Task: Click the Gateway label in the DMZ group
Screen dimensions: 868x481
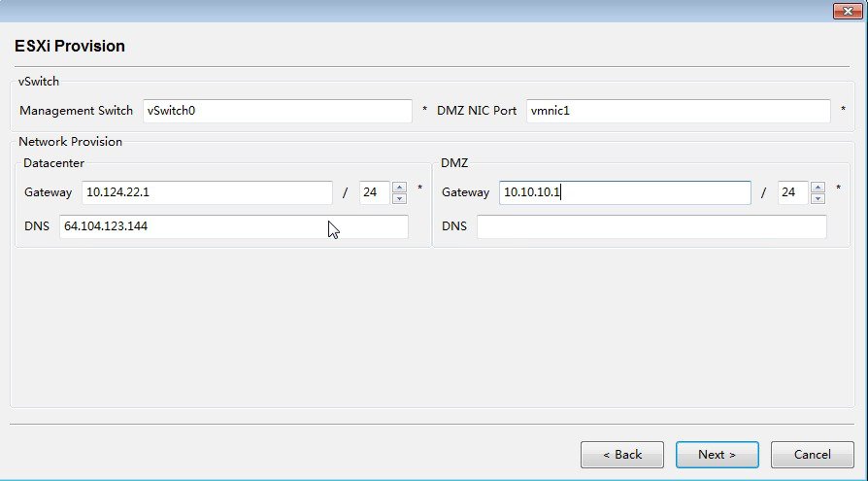Action: click(465, 192)
